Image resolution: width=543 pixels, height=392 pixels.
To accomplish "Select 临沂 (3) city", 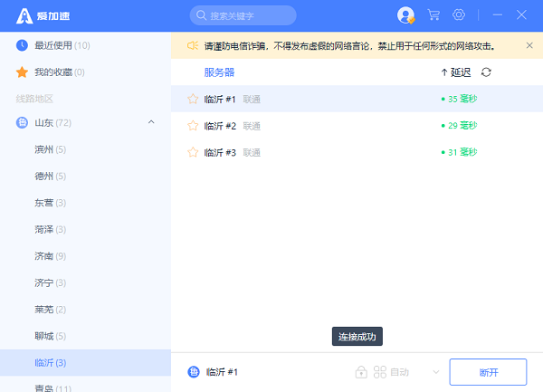I will (85, 362).
